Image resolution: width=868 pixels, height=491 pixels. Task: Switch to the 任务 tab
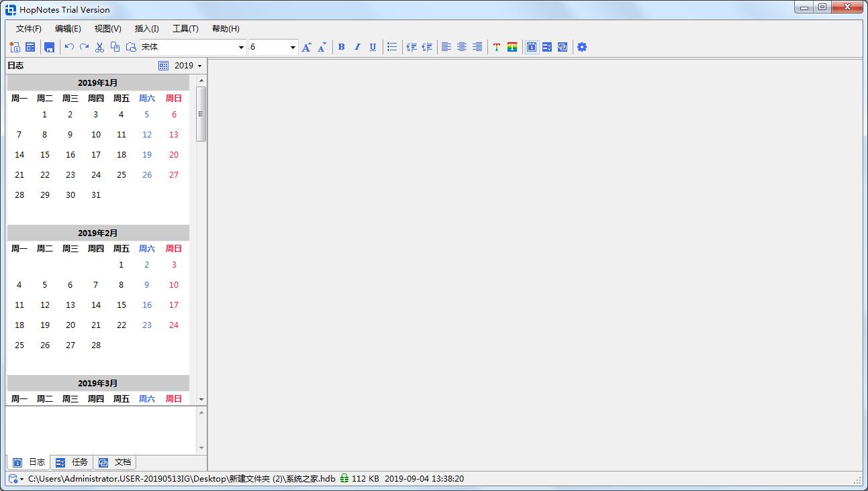72,462
